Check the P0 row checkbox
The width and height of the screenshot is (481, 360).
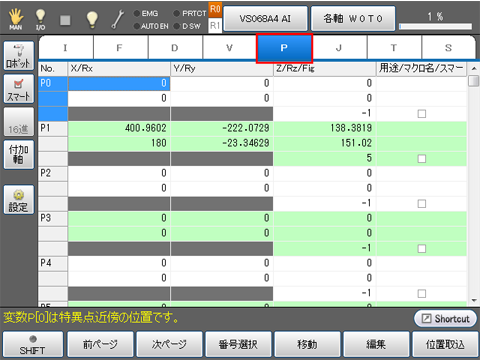[422, 114]
